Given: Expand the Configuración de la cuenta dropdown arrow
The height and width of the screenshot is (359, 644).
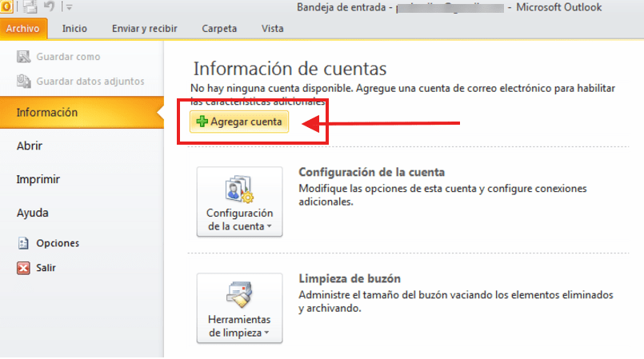Looking at the screenshot, I should pyautogui.click(x=269, y=226).
